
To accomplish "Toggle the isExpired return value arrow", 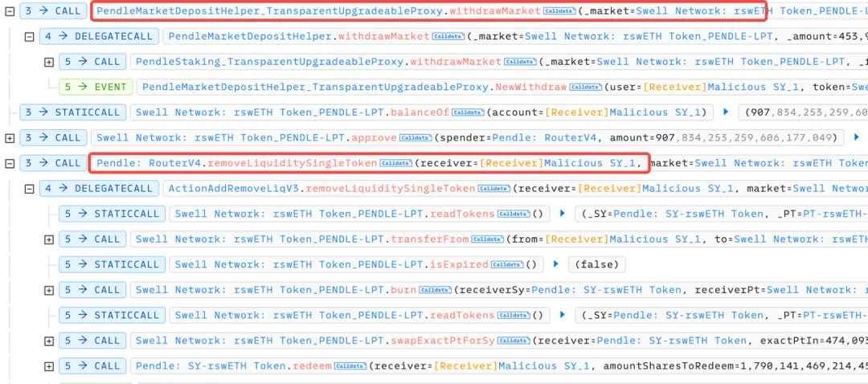I will (555, 264).
